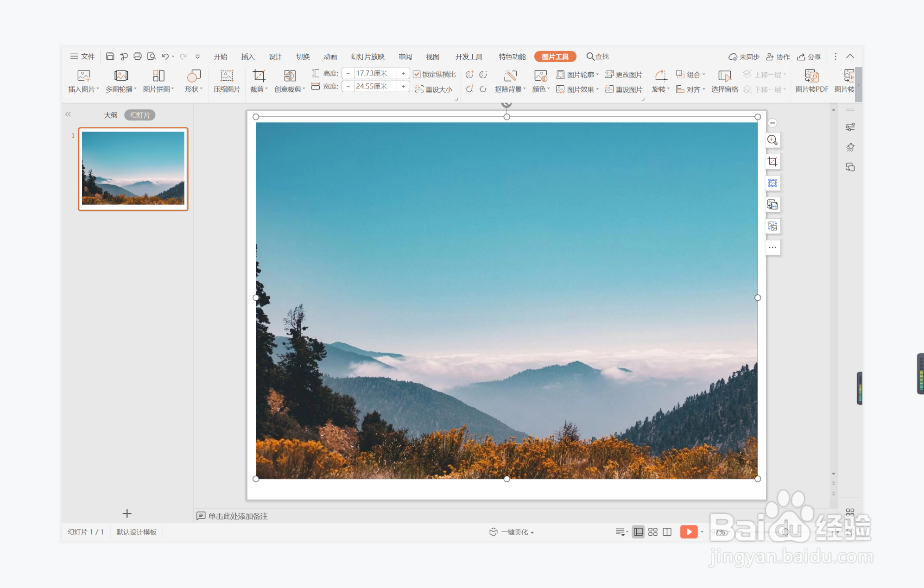The height and width of the screenshot is (588, 924).
Task: Open 图片拼图 (picture collage) tool
Action: (x=158, y=81)
